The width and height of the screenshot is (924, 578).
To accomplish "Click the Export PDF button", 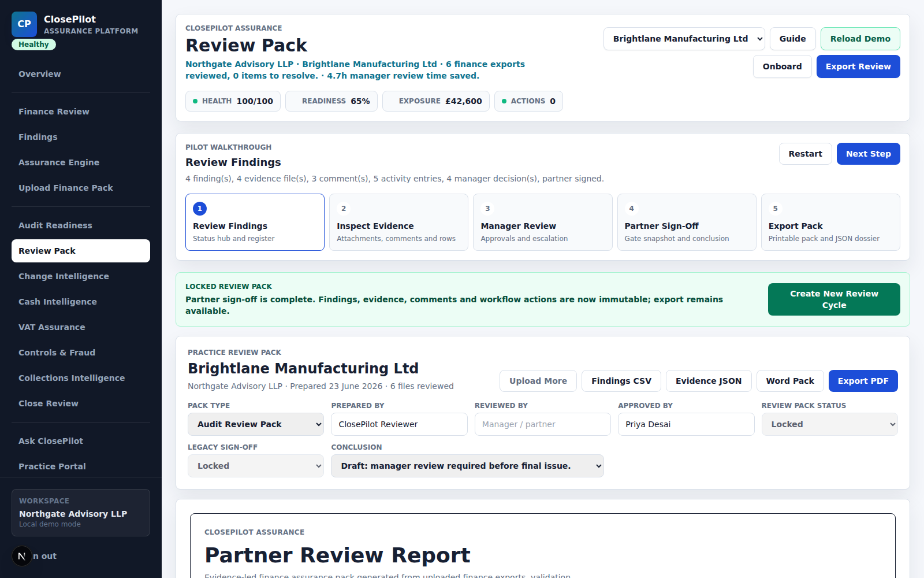I will 863,381.
